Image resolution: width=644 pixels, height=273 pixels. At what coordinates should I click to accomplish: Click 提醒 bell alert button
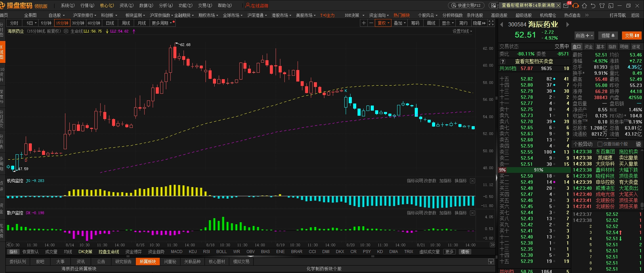608,36
